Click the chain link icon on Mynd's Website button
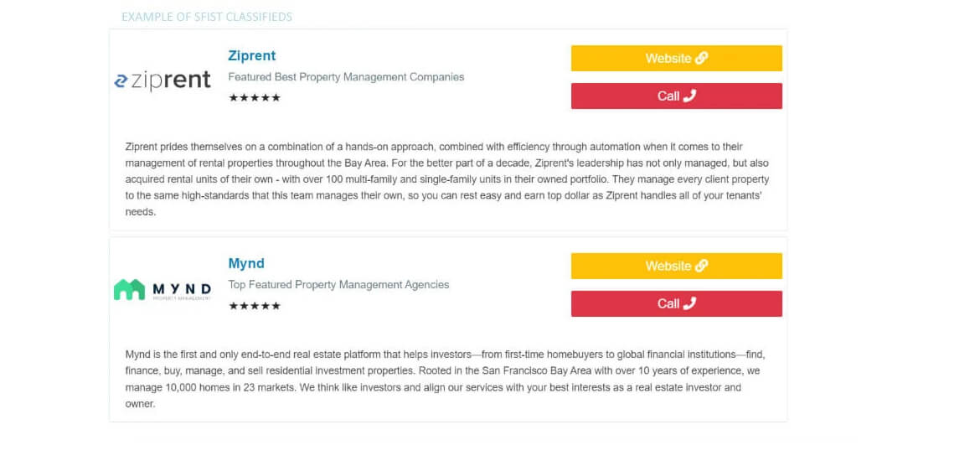This screenshot has height=461, width=980. click(701, 266)
